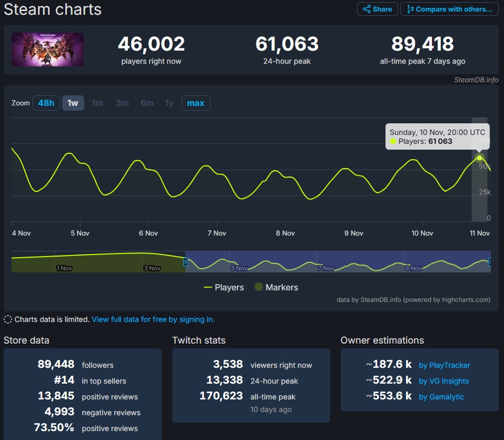Click the 5 Nov axis label
The image size is (504, 440).
pyautogui.click(x=80, y=233)
